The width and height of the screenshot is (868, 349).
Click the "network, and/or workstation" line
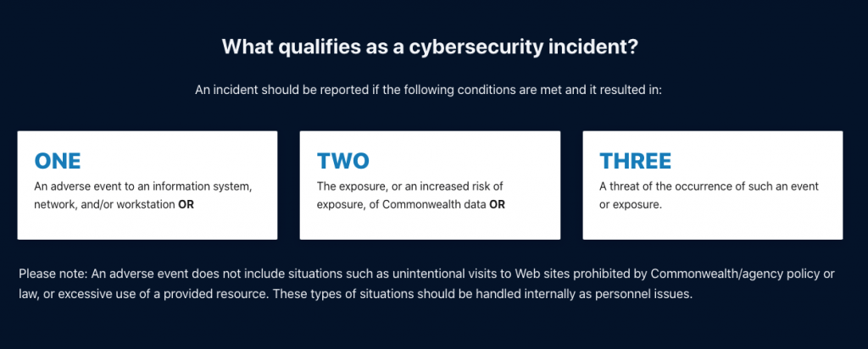(104, 205)
